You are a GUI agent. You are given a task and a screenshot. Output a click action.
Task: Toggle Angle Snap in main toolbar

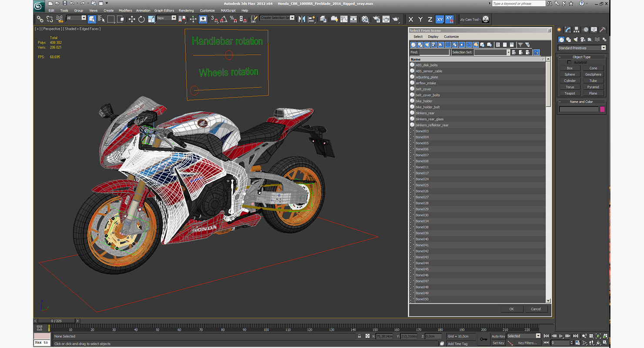224,19
